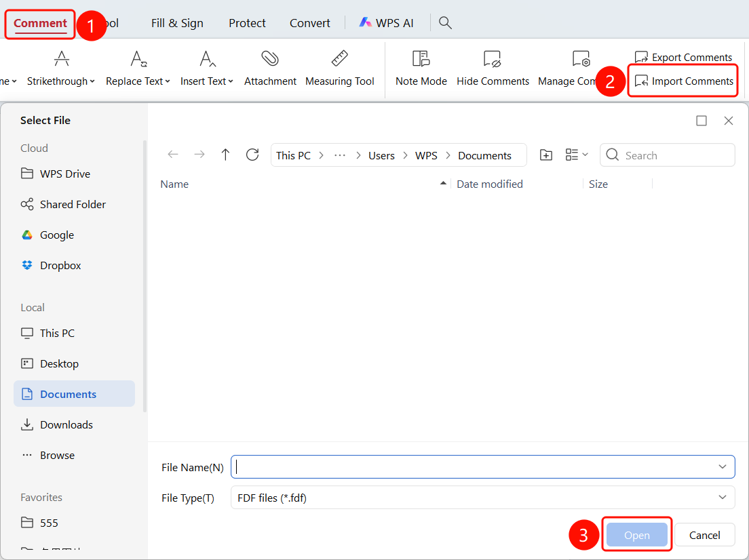Go forward in folder history
The height and width of the screenshot is (560, 749).
point(199,154)
